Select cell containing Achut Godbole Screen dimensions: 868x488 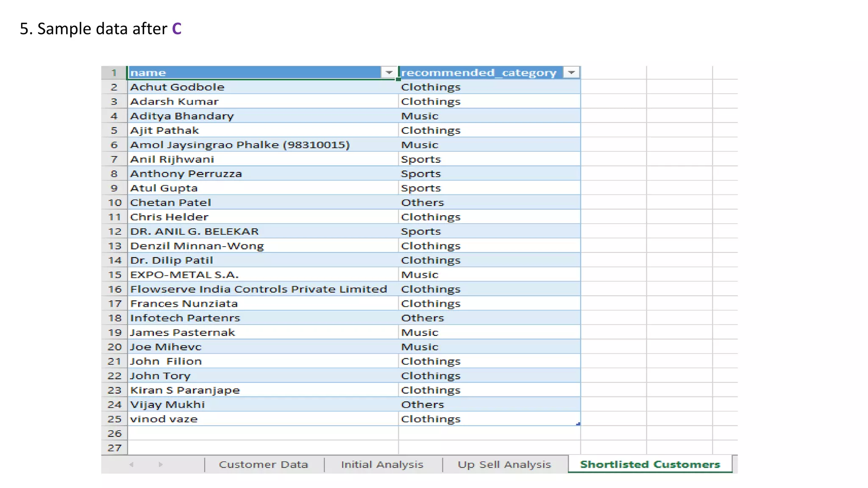tap(263, 87)
